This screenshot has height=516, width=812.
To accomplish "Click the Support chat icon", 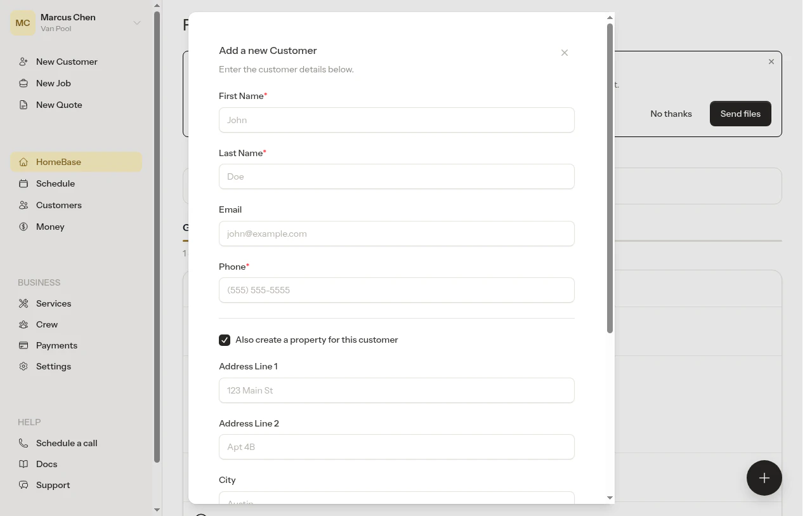I will 23,485.
